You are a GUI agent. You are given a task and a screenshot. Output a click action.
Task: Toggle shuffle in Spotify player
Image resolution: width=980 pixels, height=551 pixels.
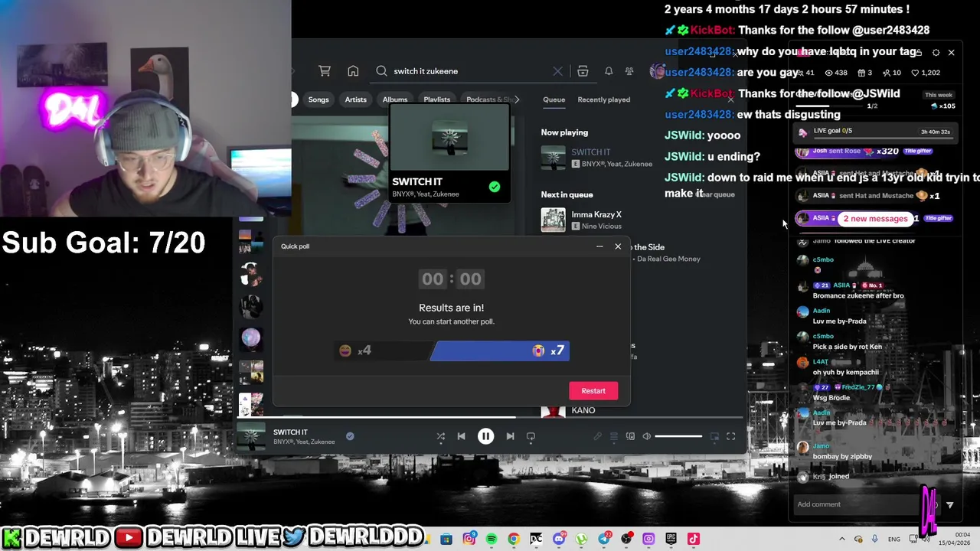point(440,436)
